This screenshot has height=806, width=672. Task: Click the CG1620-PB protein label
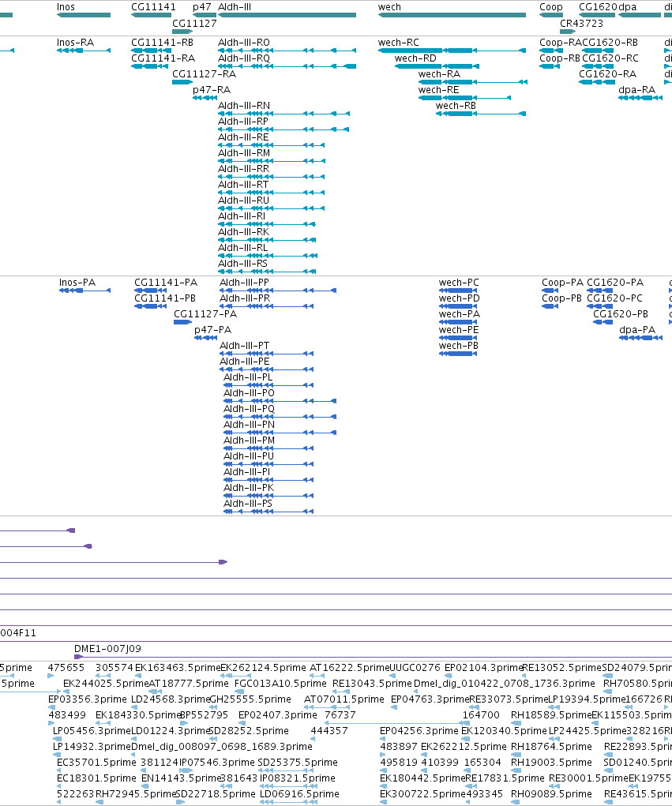tap(621, 314)
